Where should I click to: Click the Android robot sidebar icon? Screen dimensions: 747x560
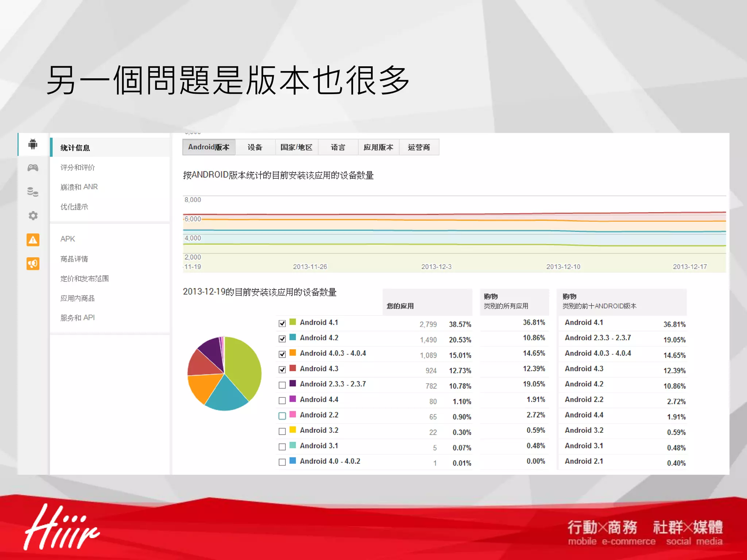click(33, 144)
